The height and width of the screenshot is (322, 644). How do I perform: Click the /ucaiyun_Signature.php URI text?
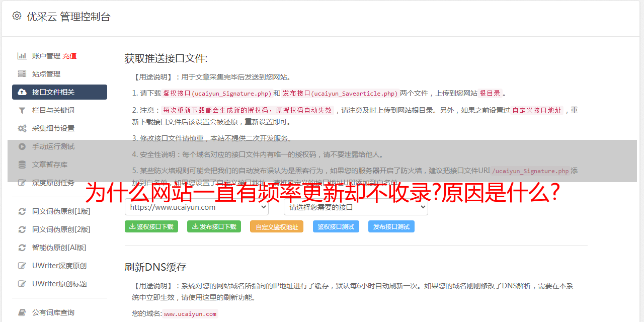point(530,171)
